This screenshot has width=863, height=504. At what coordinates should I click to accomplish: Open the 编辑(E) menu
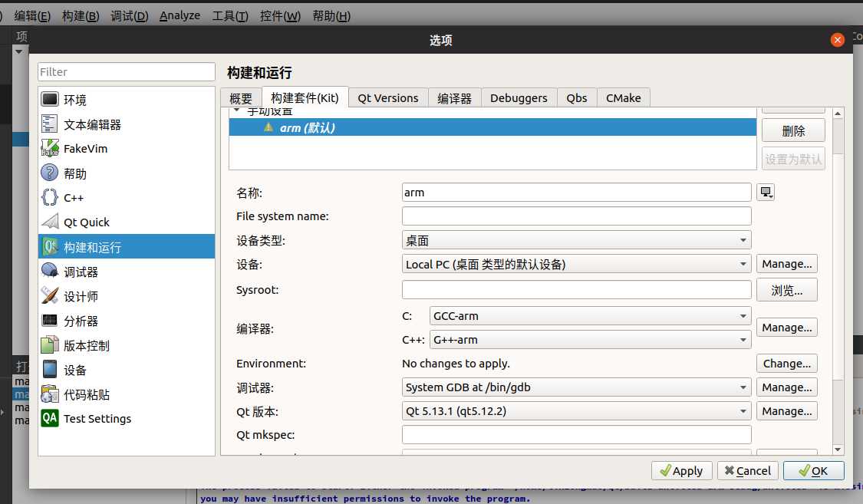click(x=32, y=15)
